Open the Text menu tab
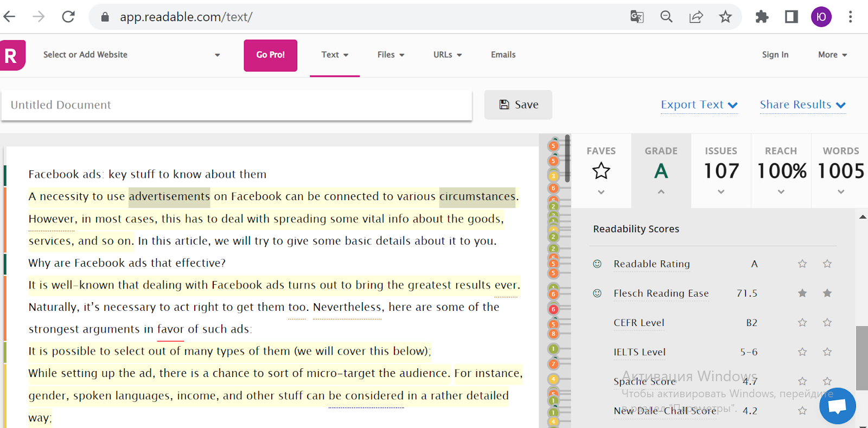868x428 pixels. pos(335,55)
